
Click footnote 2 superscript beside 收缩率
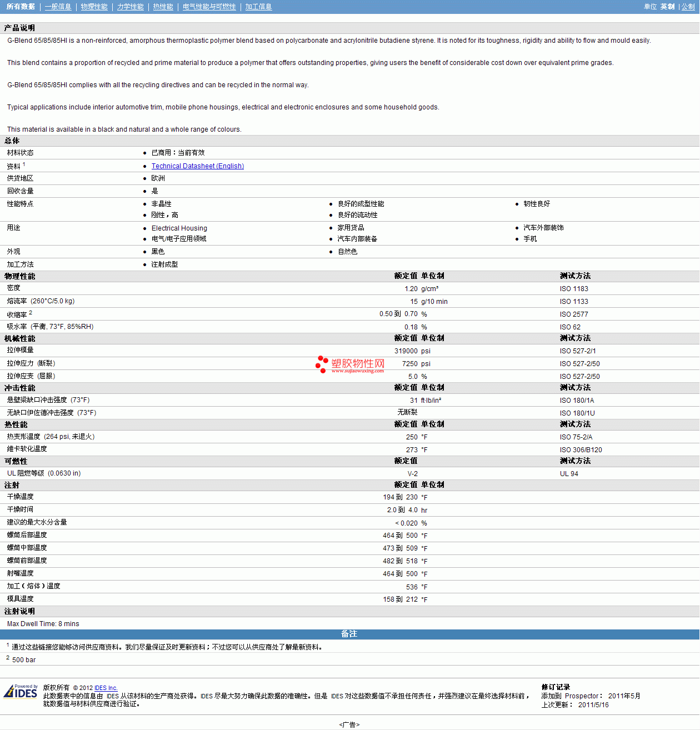31,313
